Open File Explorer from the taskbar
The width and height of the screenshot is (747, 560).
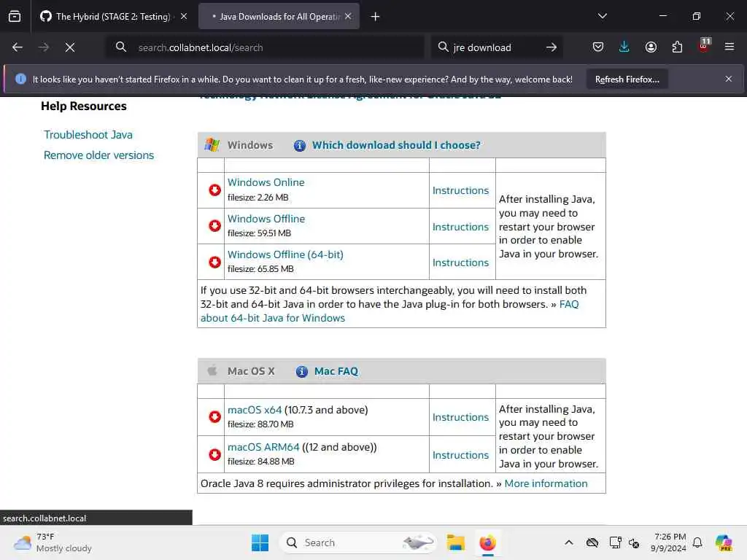(x=456, y=542)
